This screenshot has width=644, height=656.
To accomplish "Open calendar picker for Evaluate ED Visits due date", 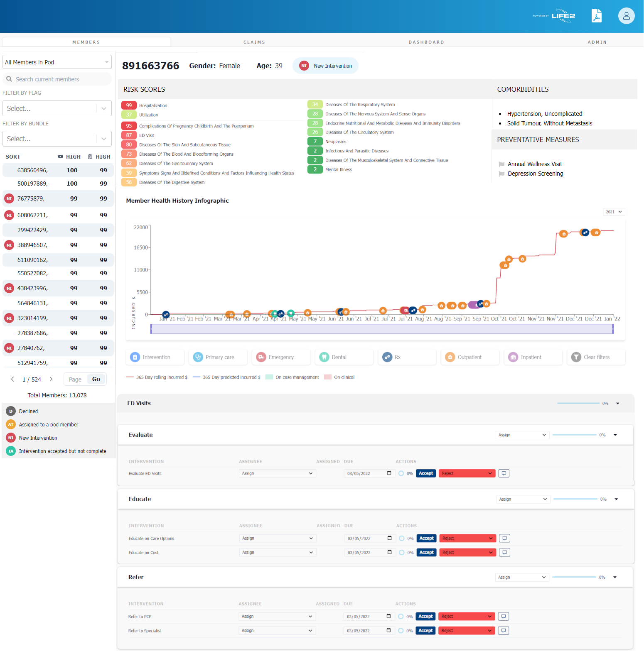I will pos(389,473).
